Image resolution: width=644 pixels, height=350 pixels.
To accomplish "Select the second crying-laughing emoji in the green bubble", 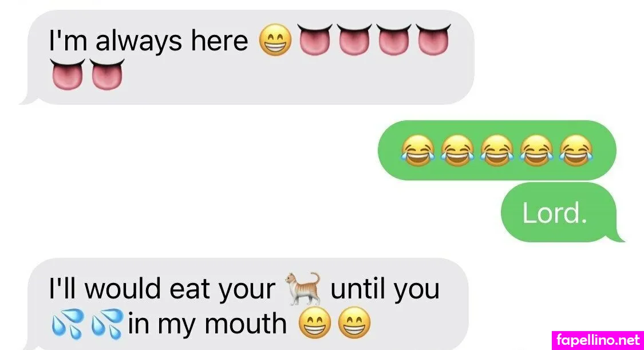I will point(457,150).
